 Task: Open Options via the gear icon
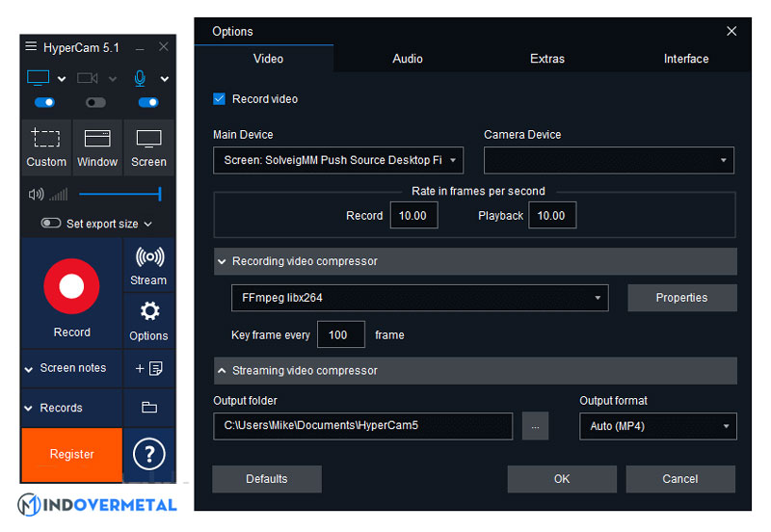tap(149, 311)
